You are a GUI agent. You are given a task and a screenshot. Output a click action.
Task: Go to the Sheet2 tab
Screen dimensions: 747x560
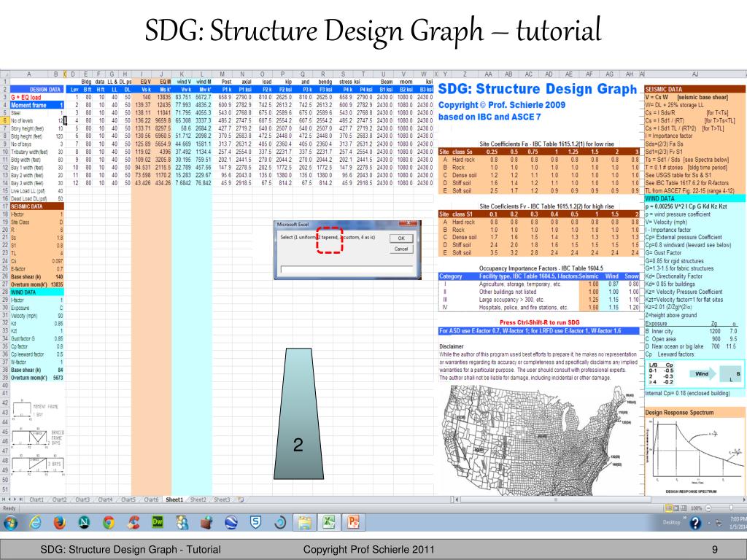point(198,499)
